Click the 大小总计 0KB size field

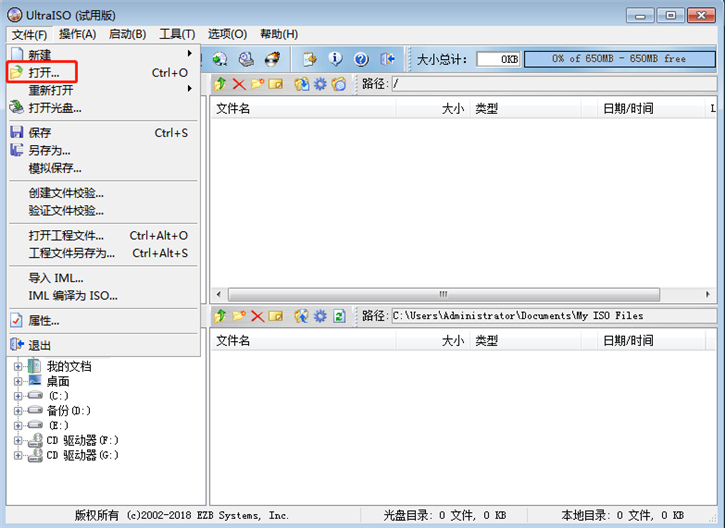[x=498, y=59]
